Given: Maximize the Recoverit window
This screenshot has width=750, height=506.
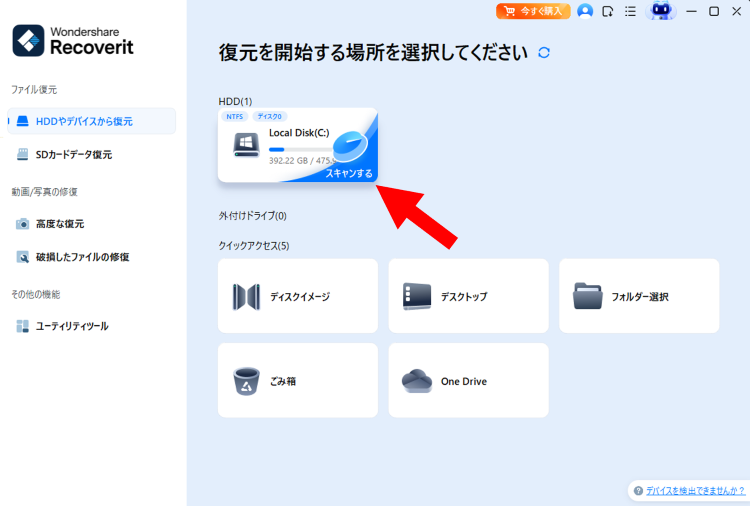Looking at the screenshot, I should click(x=714, y=11).
